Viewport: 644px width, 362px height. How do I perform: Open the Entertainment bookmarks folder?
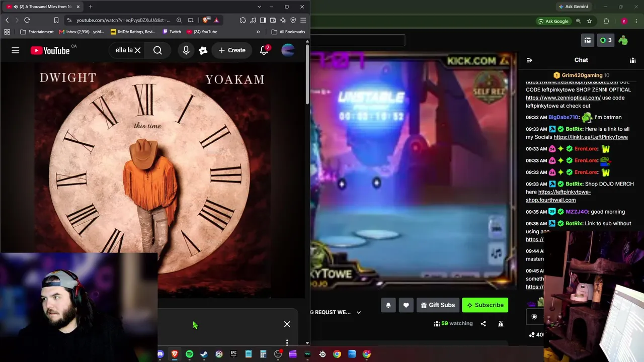pos(37,32)
